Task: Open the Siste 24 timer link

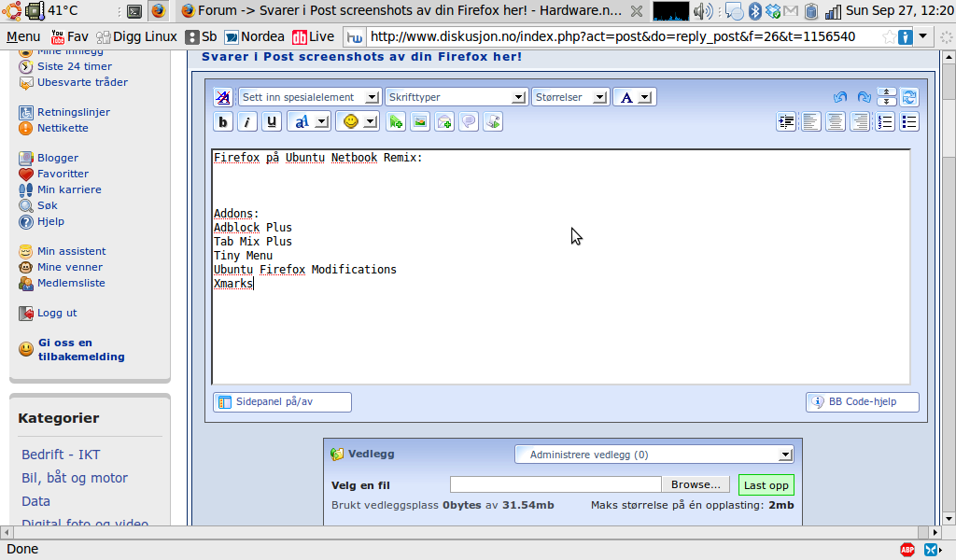Action: 75,66
